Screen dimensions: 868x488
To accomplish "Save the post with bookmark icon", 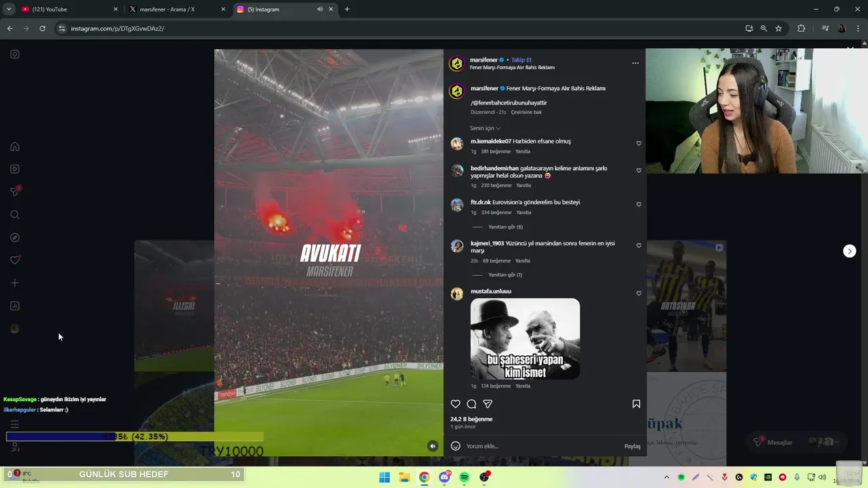I will [636, 404].
